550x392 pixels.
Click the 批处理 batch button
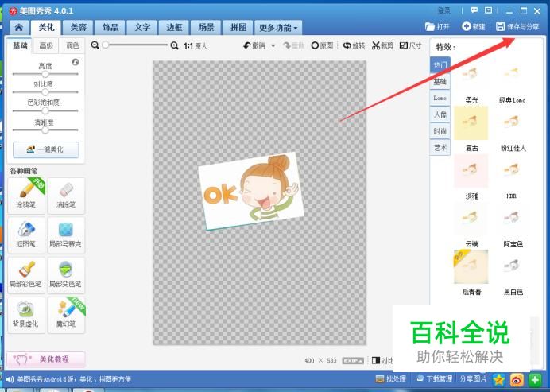coord(390,379)
